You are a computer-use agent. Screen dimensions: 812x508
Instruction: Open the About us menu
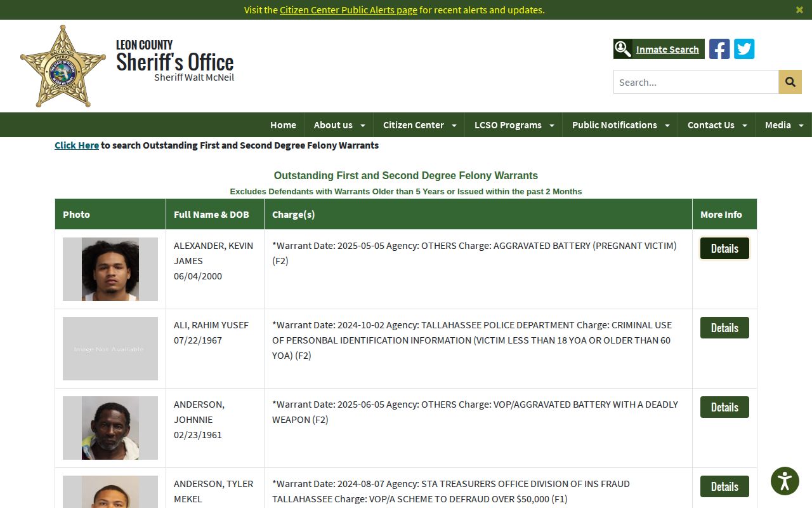[x=333, y=125]
